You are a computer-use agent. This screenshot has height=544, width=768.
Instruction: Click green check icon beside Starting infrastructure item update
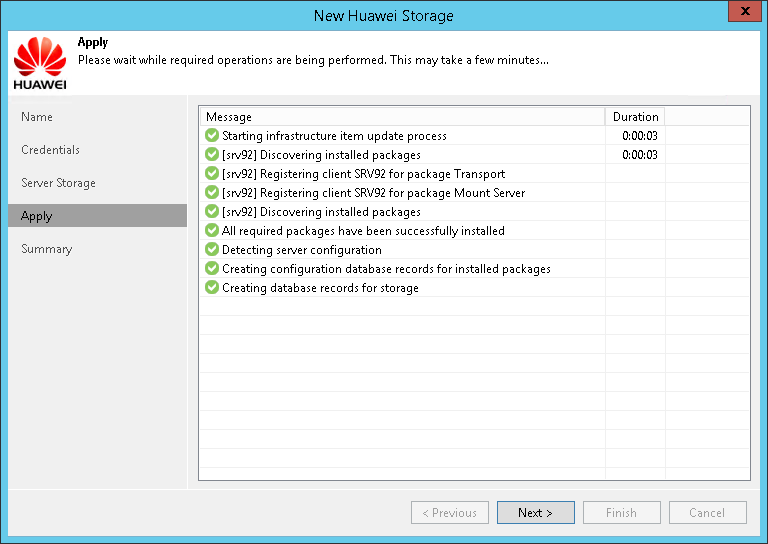pyautogui.click(x=212, y=135)
